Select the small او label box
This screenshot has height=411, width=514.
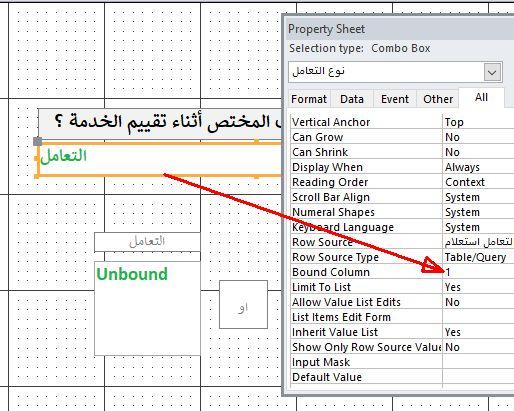(x=243, y=304)
